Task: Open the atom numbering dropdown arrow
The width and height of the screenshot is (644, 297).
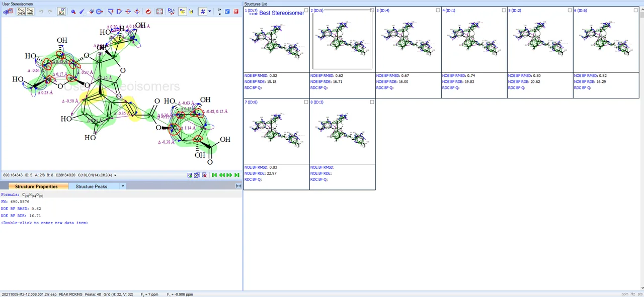Action: (209, 12)
